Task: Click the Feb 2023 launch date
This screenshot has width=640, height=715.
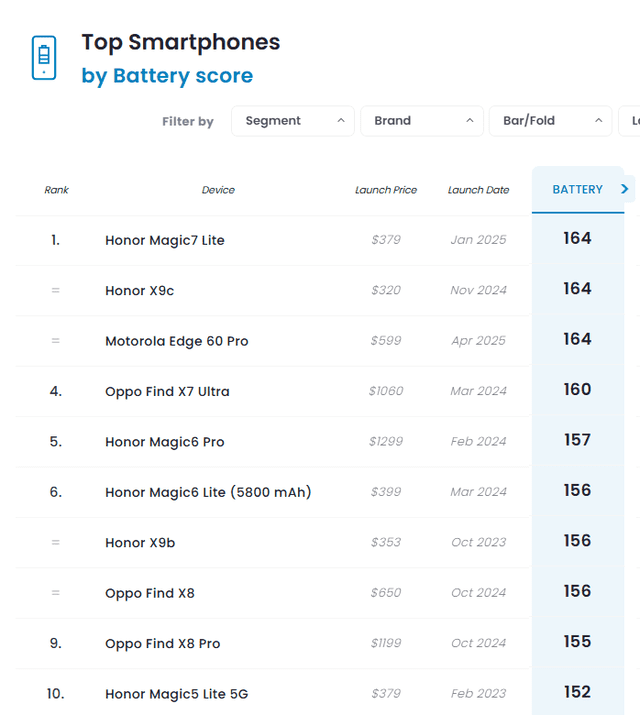Action: pyautogui.click(x=478, y=693)
